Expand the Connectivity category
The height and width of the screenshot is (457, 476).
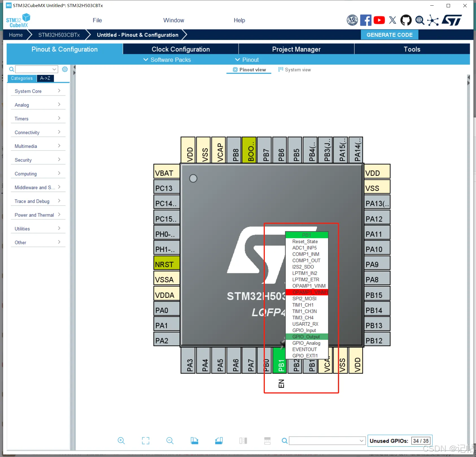[x=38, y=132]
